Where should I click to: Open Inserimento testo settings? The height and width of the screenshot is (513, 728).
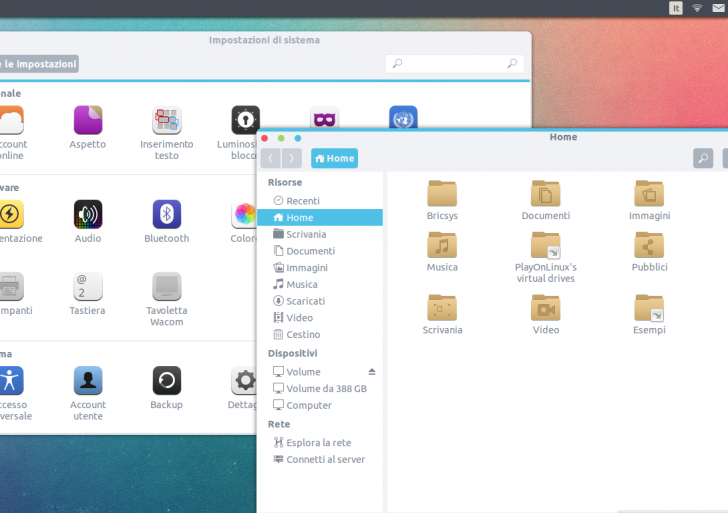point(166,121)
